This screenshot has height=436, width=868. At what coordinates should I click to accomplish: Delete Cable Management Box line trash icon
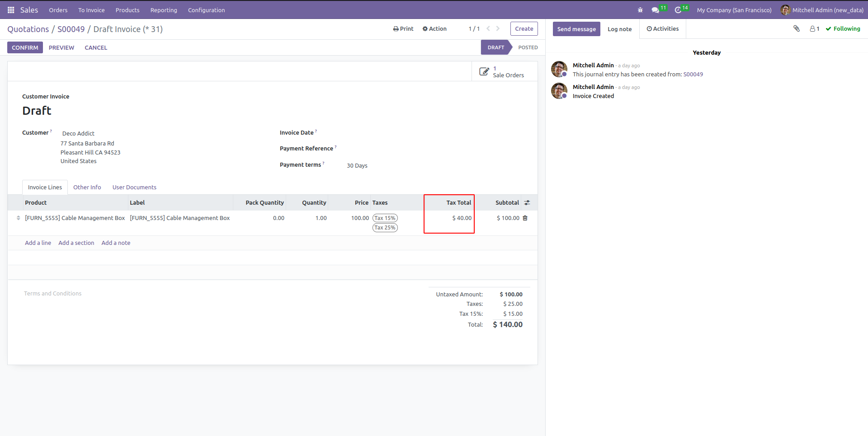click(525, 218)
